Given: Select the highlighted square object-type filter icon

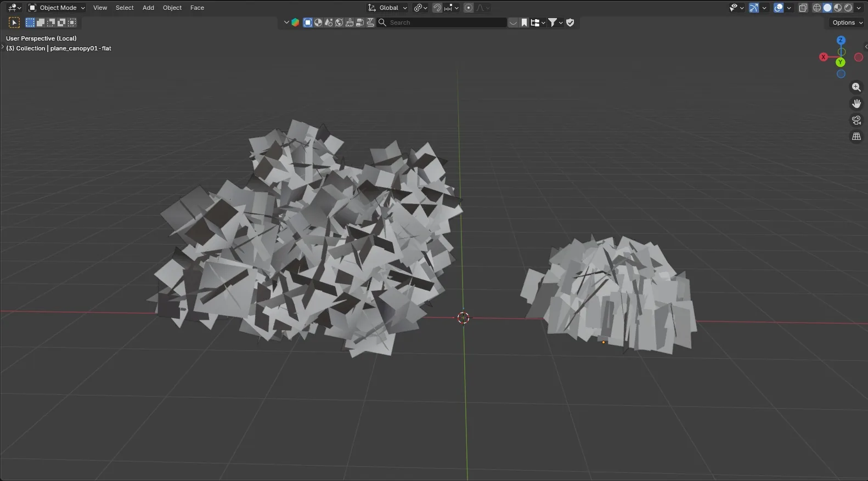Looking at the screenshot, I should pos(308,22).
